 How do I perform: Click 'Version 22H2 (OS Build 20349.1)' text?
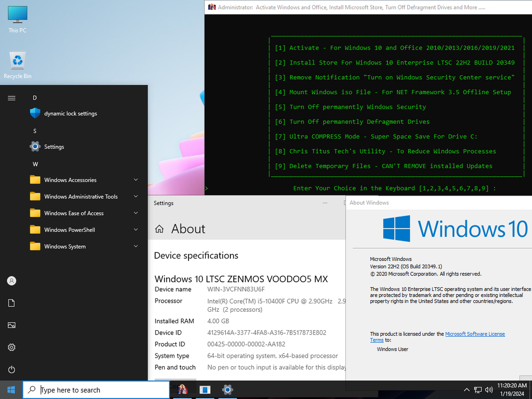406,266
